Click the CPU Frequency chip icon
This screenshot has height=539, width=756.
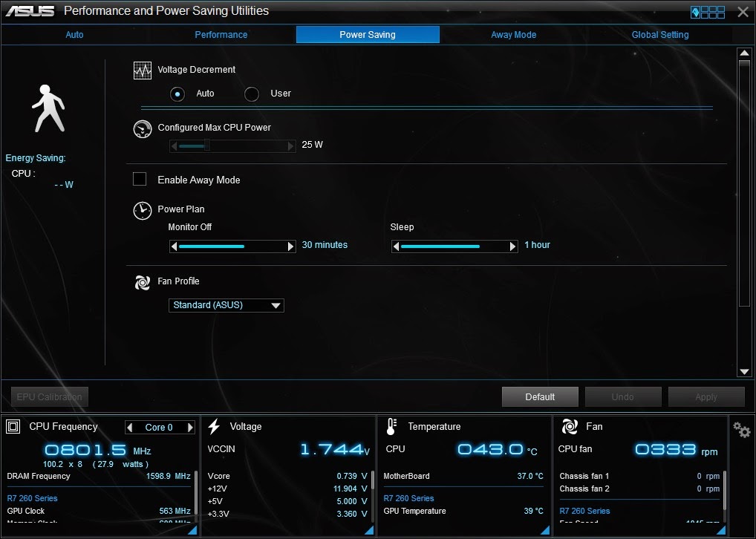13,426
